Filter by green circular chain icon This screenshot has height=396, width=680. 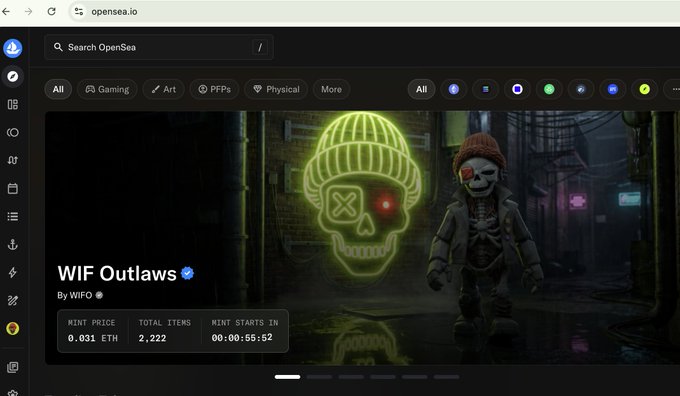point(549,89)
